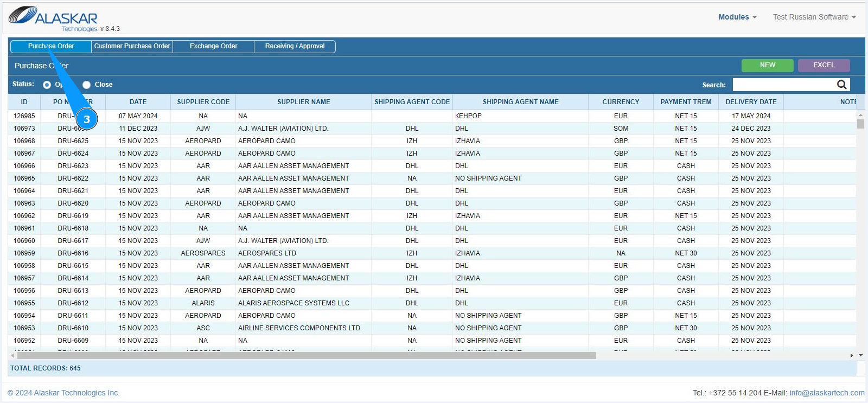This screenshot has height=403, width=868.
Task: Open the Exchange Order tab
Action: click(213, 46)
